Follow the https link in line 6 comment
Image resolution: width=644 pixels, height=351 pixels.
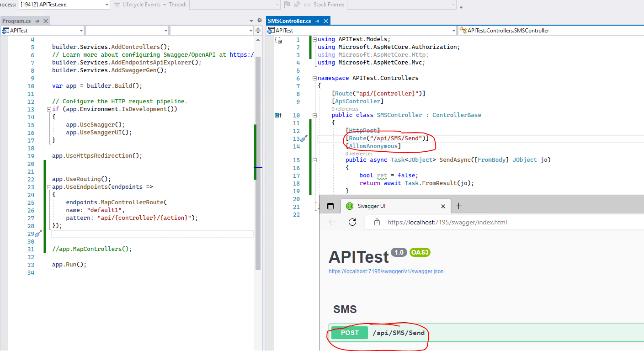point(241,55)
